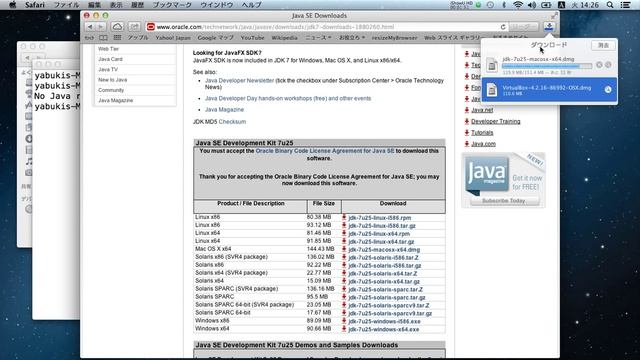This screenshot has width=640, height=360.
Task: Toggle the Downloads toolbar button
Action: [549, 27]
